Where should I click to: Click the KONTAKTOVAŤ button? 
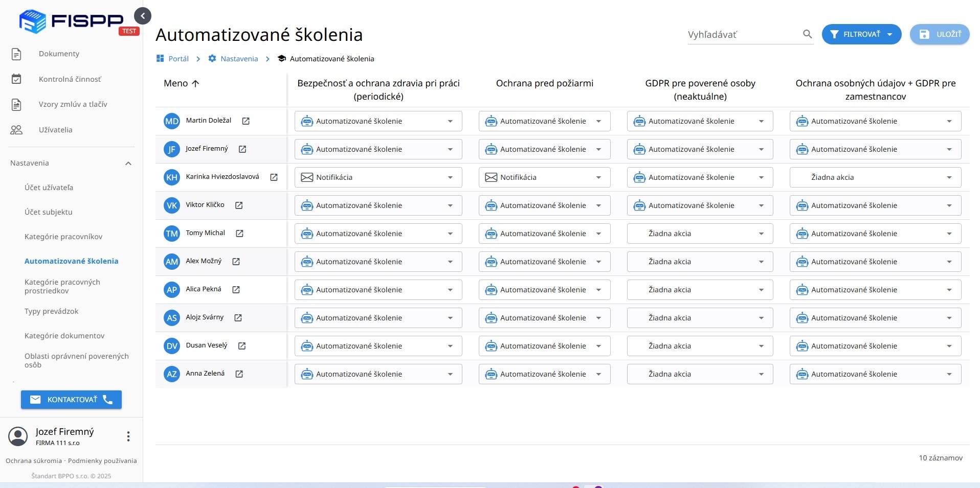tap(71, 400)
